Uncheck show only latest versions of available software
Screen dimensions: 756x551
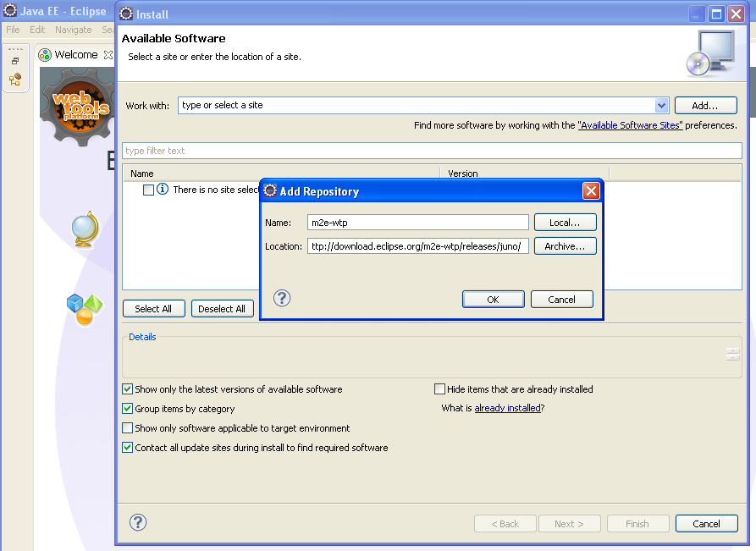(x=127, y=388)
